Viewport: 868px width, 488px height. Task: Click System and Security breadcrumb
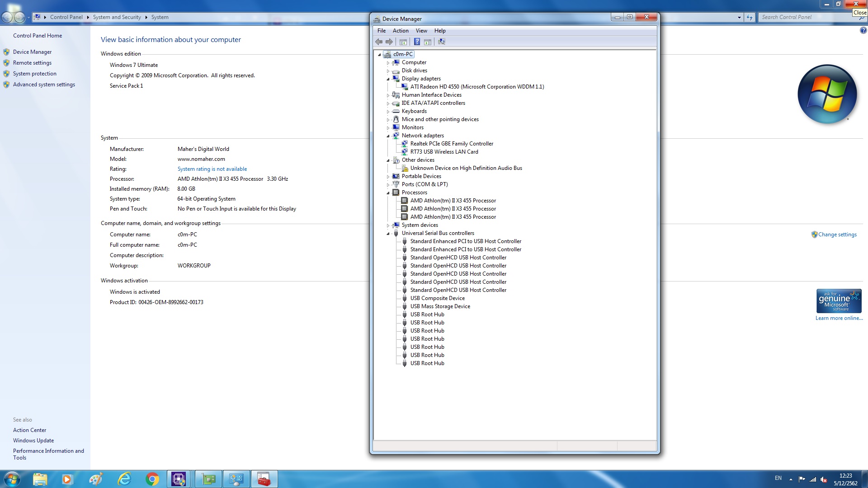(x=117, y=17)
